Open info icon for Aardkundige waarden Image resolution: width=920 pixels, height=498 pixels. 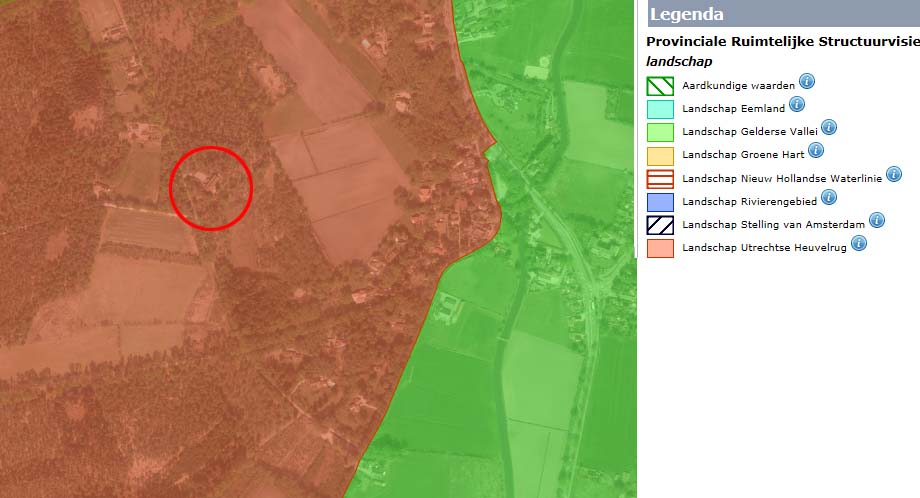pos(807,82)
